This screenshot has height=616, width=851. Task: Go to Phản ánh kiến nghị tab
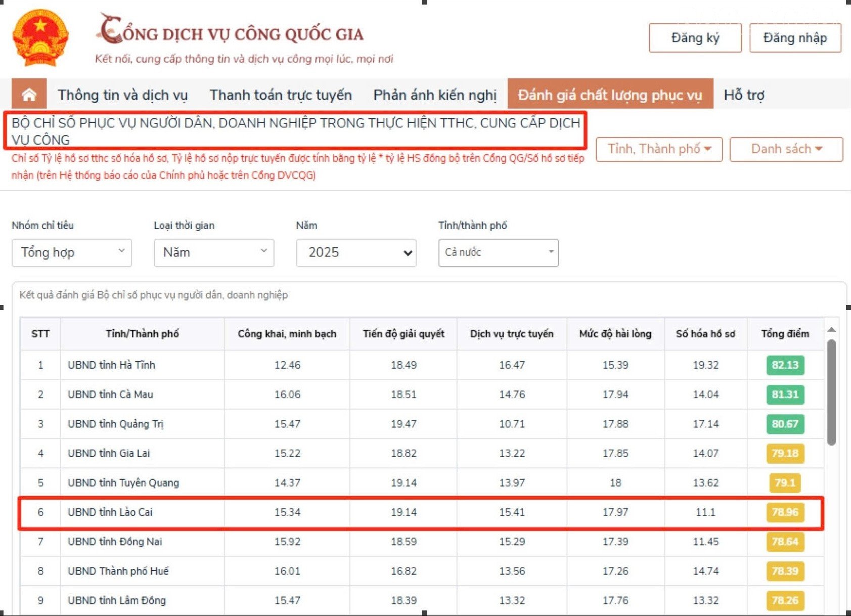tap(435, 95)
